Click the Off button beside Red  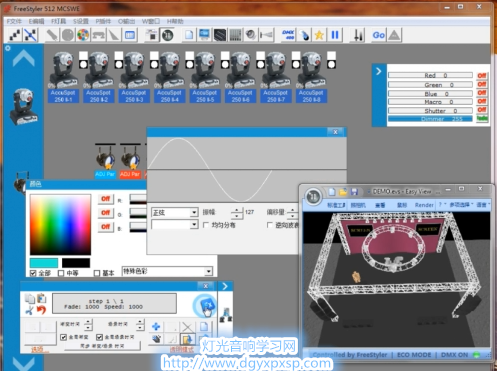pyautogui.click(x=482, y=76)
